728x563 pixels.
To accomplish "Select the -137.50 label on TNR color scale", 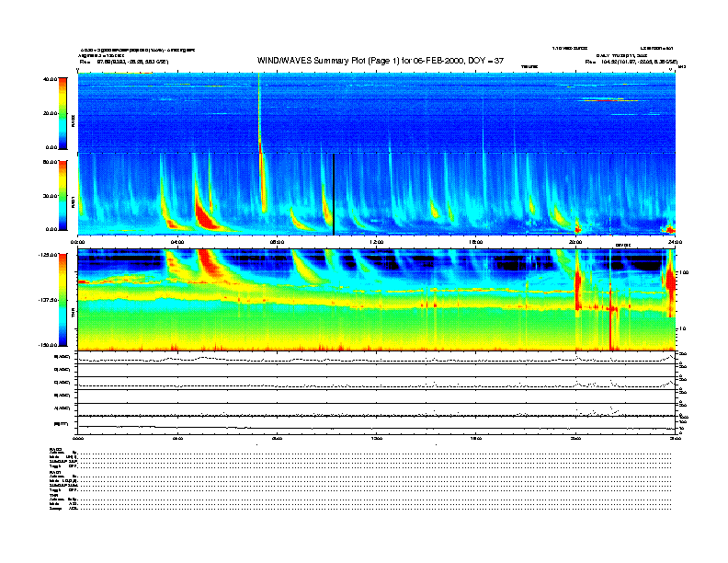I will click(48, 300).
